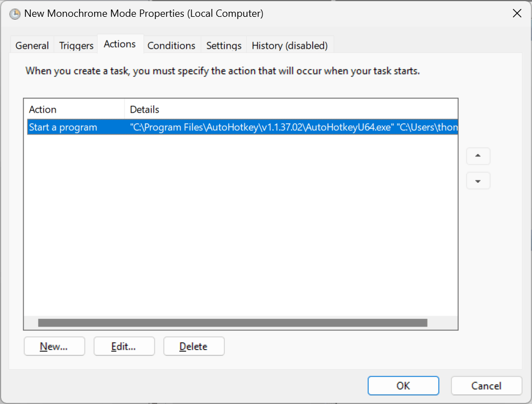Go to the Conditions tab
This screenshot has width=532, height=404.
172,45
